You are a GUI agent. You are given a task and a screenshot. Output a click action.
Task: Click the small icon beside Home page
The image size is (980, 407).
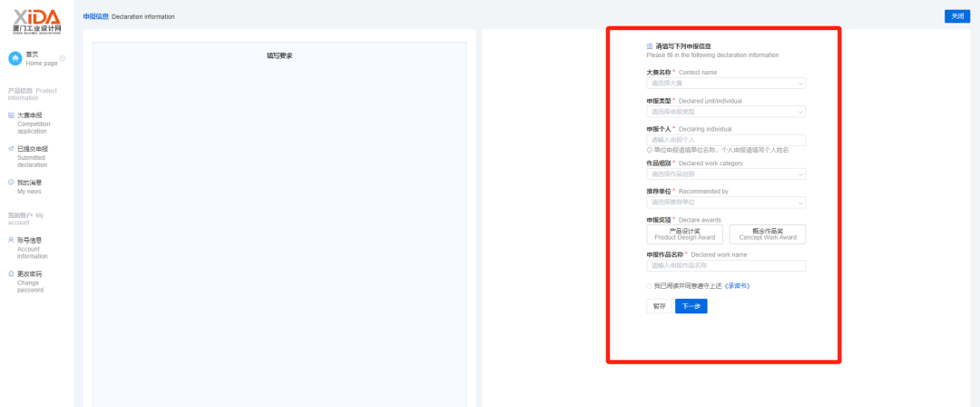(63, 58)
